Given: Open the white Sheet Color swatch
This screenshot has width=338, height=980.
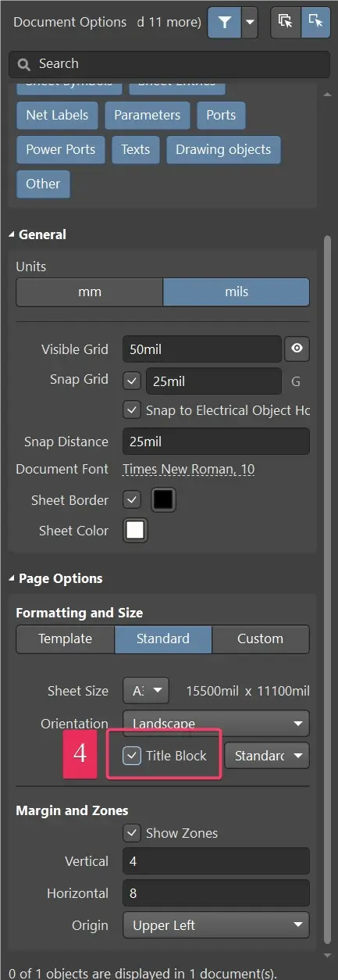Looking at the screenshot, I should 135,530.
